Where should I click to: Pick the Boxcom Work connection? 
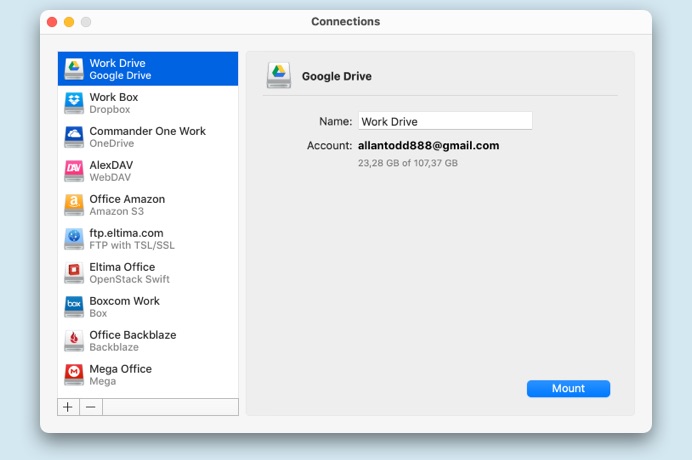click(148, 307)
